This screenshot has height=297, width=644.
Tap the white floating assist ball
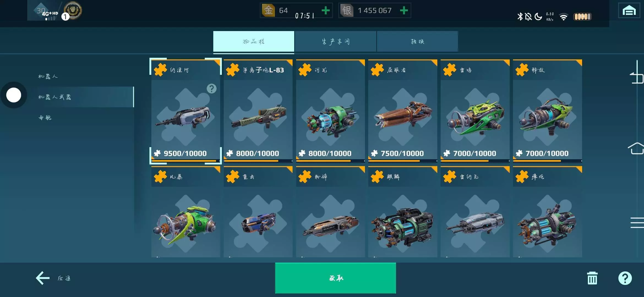pos(13,95)
